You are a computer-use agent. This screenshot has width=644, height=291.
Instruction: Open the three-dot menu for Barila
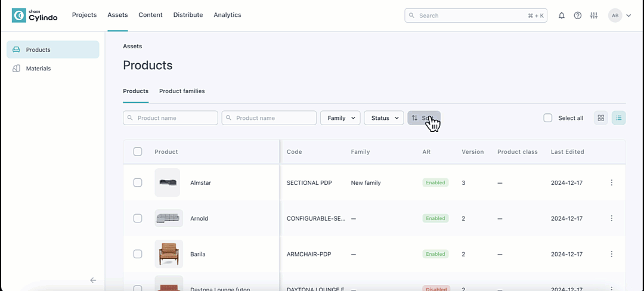click(x=611, y=254)
